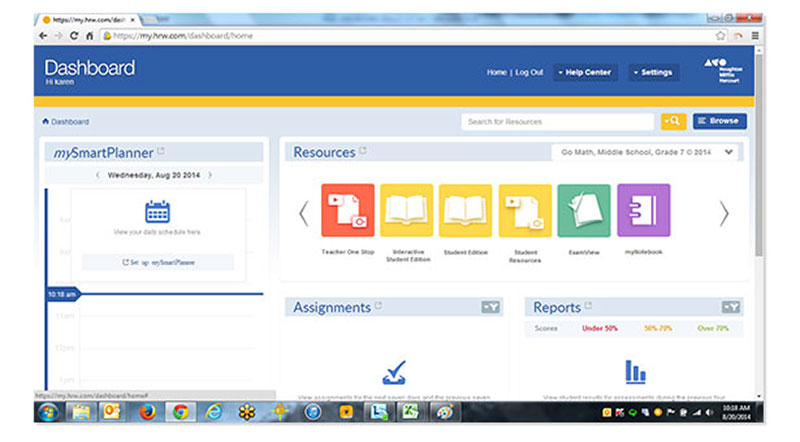This screenshot has width=800, height=442.
Task: Click the Under 50% score legend
Action: pos(599,328)
